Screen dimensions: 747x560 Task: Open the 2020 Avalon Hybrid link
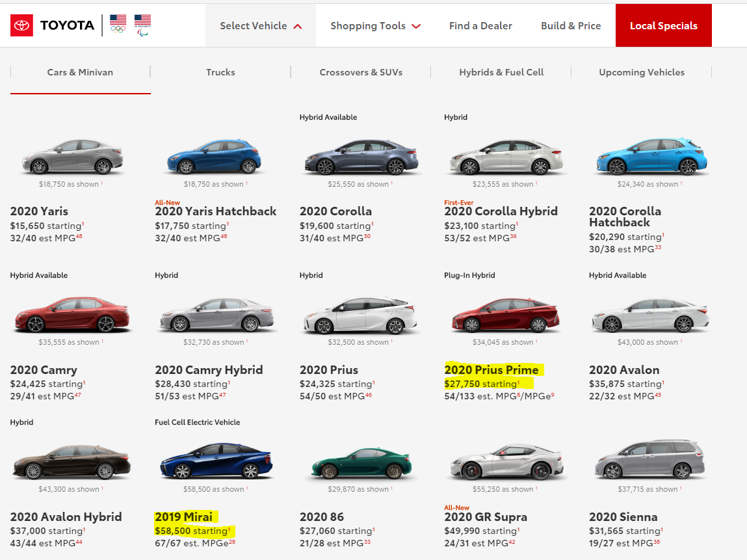[x=66, y=517]
